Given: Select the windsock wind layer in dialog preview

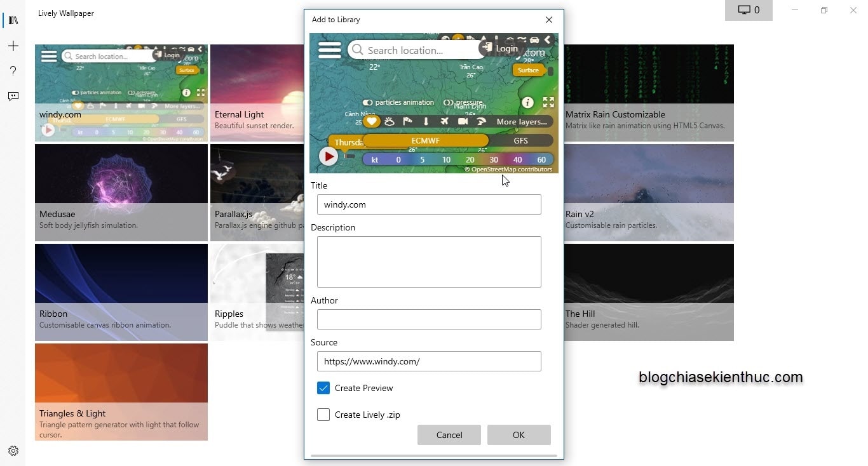Looking at the screenshot, I should pos(407,121).
